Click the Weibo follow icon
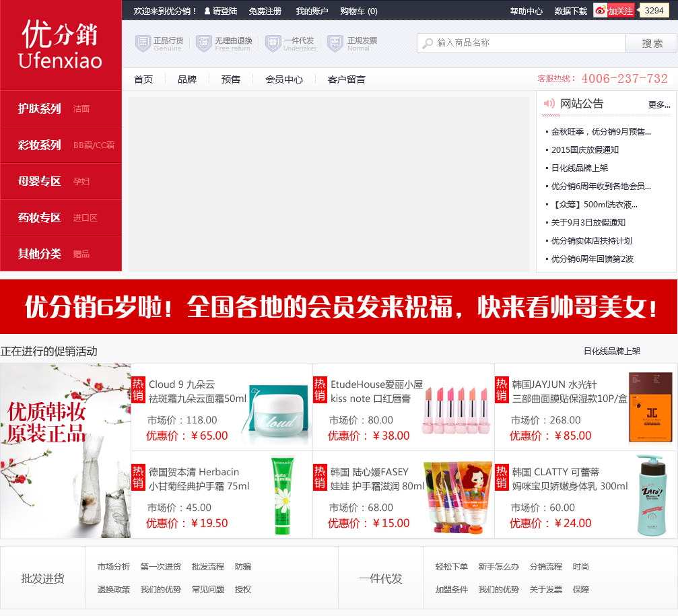The width and height of the screenshot is (678, 616). (x=600, y=11)
